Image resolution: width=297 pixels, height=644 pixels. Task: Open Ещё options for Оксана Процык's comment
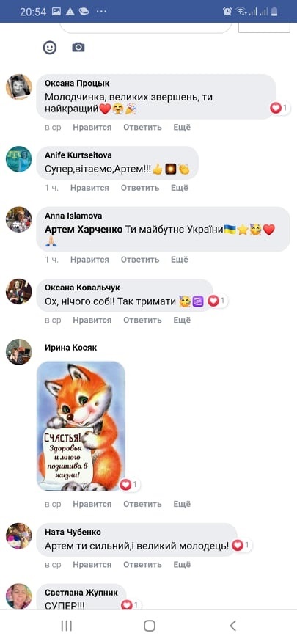click(x=182, y=128)
